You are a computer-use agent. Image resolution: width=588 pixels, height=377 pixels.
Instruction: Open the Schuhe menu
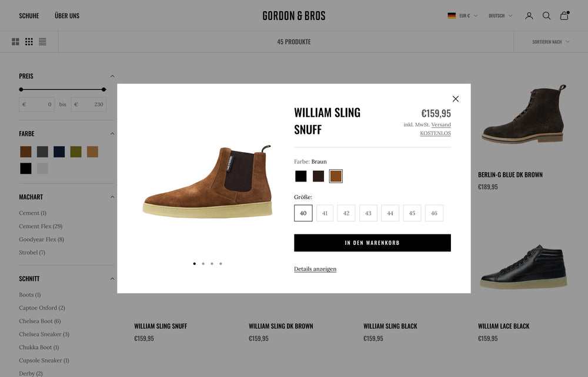29,16
